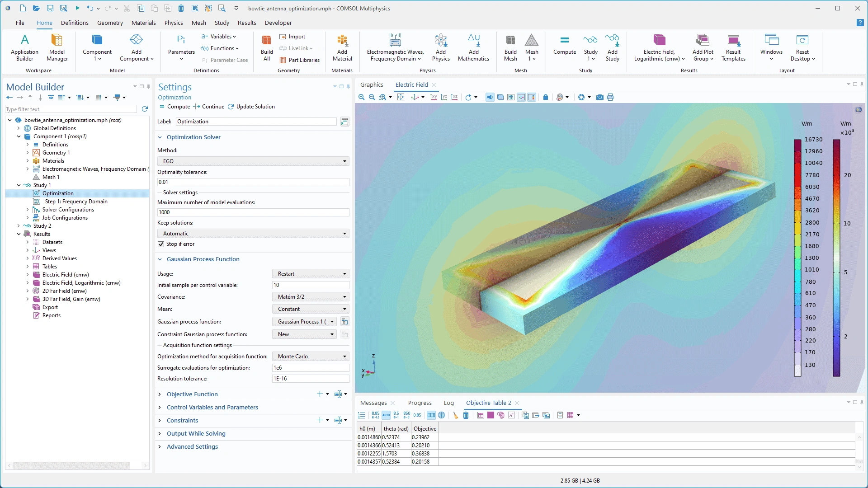Switch to the Progress tab
Viewport: 868px width, 488px height.
(420, 403)
